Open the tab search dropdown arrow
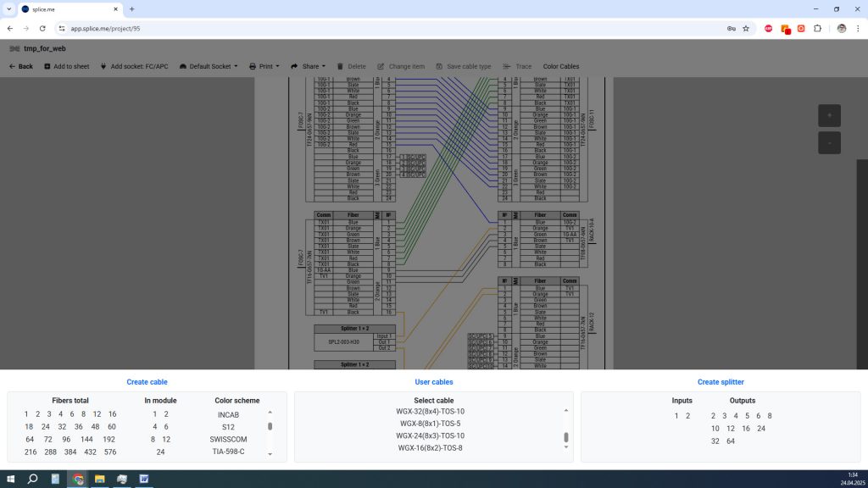The image size is (868, 488). [8, 8]
